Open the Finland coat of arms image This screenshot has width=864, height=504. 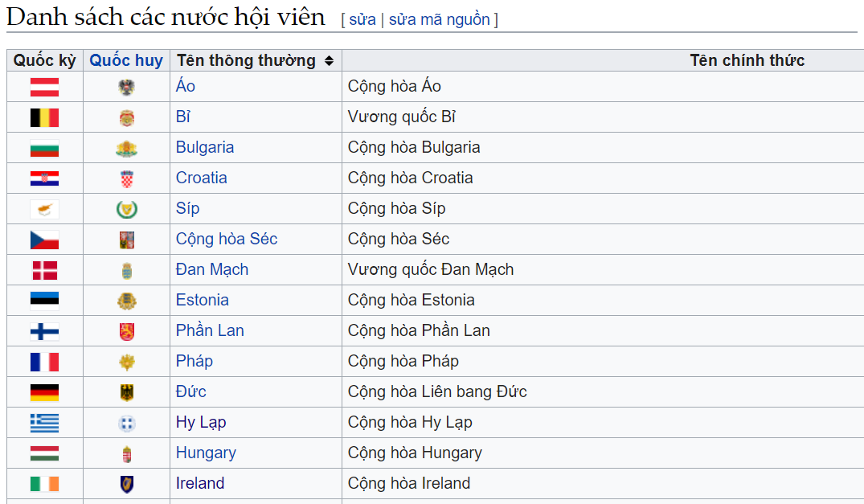coord(127,332)
